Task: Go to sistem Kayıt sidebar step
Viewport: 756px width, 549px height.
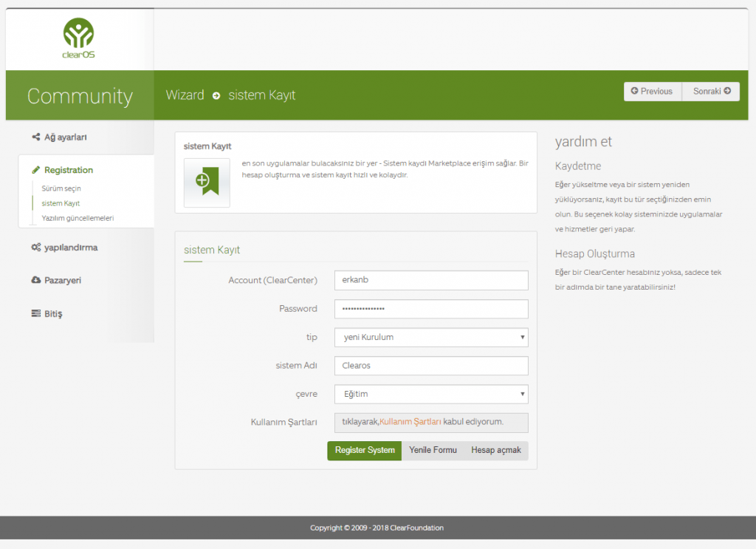Action: [61, 203]
